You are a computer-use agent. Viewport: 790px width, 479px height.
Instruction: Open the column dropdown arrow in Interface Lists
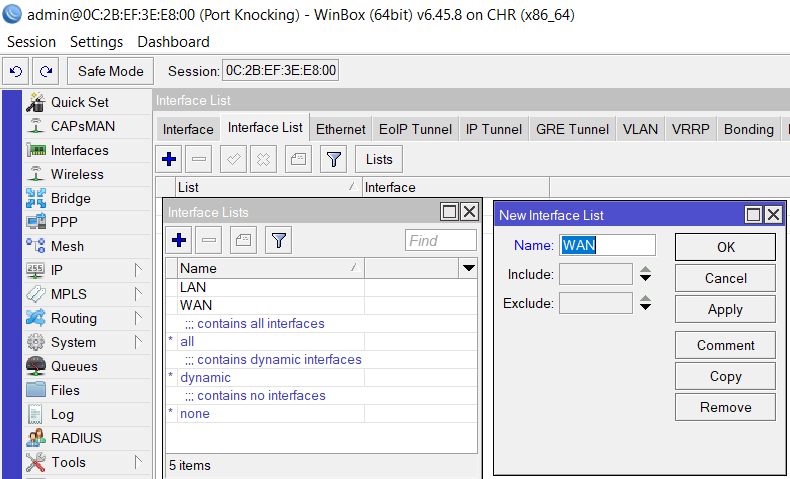468,268
